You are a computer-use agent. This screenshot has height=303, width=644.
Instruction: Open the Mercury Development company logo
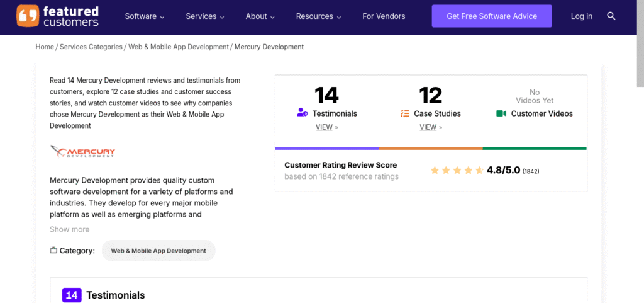(x=82, y=152)
